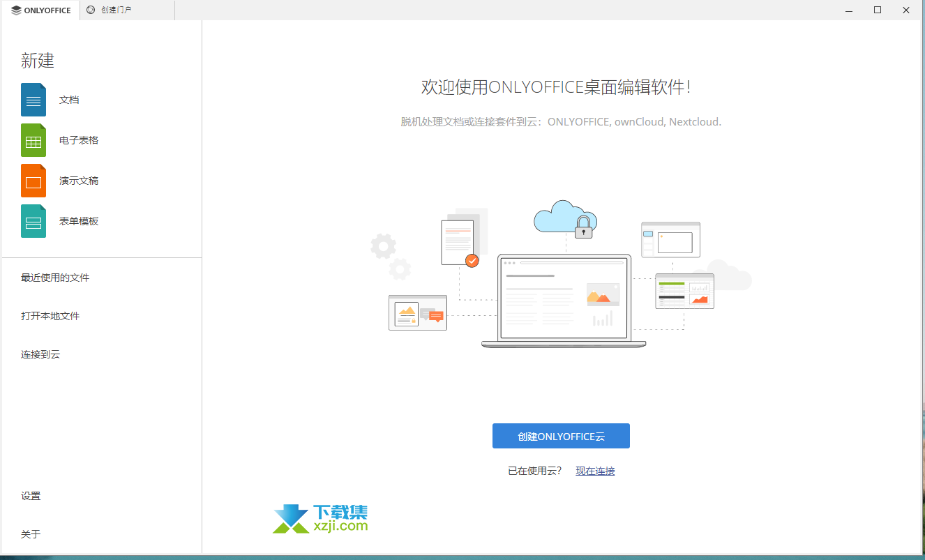925x560 pixels.
Task: Maximize the ONLYOFFICE window
Action: click(878, 10)
